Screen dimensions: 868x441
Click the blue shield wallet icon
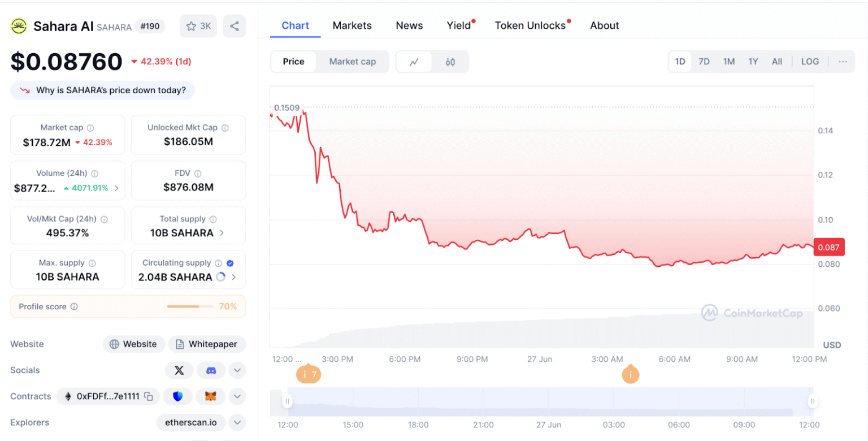(x=178, y=396)
